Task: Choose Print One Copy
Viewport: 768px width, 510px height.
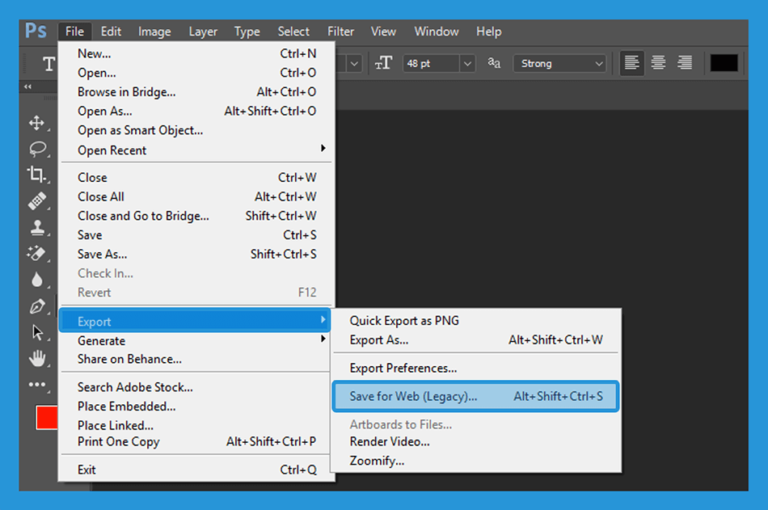Action: [x=196, y=442]
